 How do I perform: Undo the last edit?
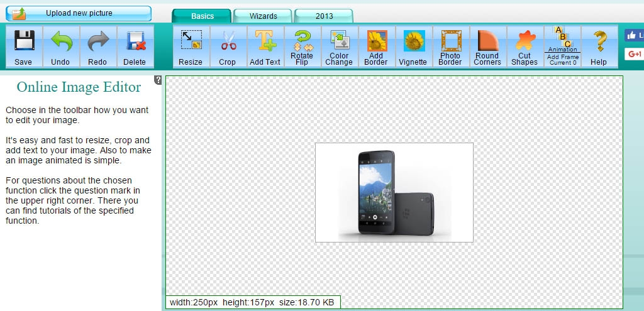tap(61, 46)
